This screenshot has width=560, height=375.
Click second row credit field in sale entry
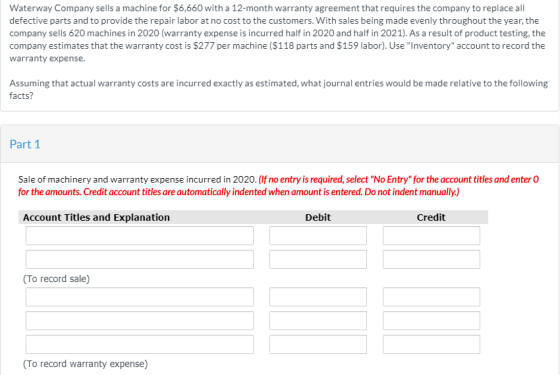(x=431, y=259)
